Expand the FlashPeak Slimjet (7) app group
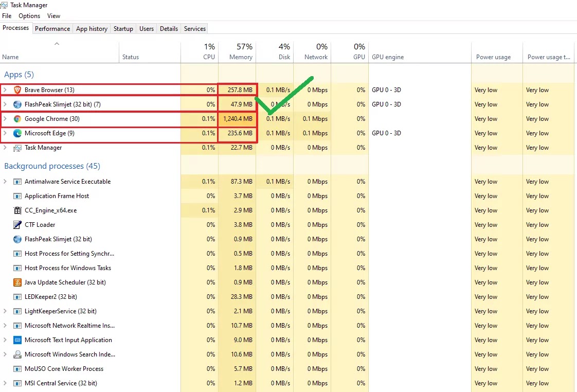 pyautogui.click(x=5, y=104)
